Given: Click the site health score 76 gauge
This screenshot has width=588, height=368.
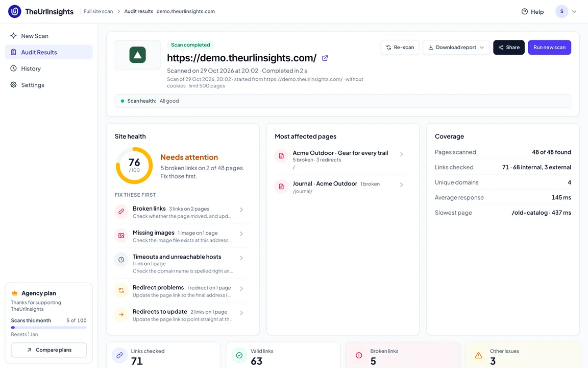Looking at the screenshot, I should 134,166.
